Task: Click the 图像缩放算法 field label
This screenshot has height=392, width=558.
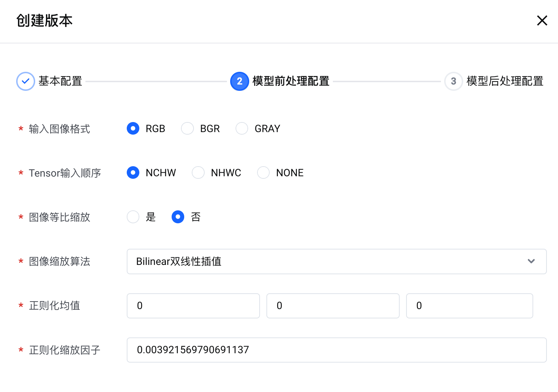Action: point(59,261)
